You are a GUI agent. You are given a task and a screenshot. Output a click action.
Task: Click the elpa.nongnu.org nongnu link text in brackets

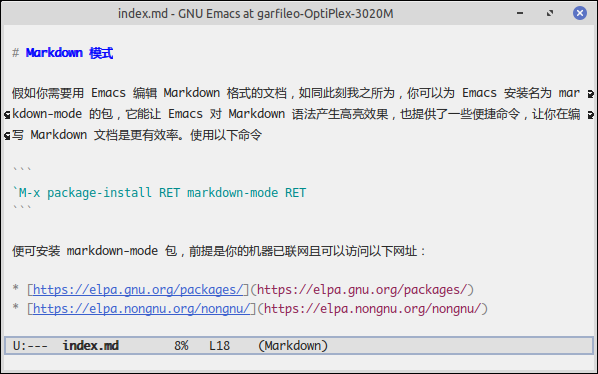point(141,308)
